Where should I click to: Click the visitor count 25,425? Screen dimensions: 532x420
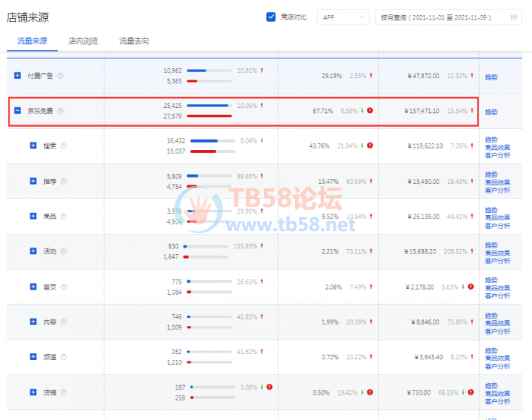point(173,106)
